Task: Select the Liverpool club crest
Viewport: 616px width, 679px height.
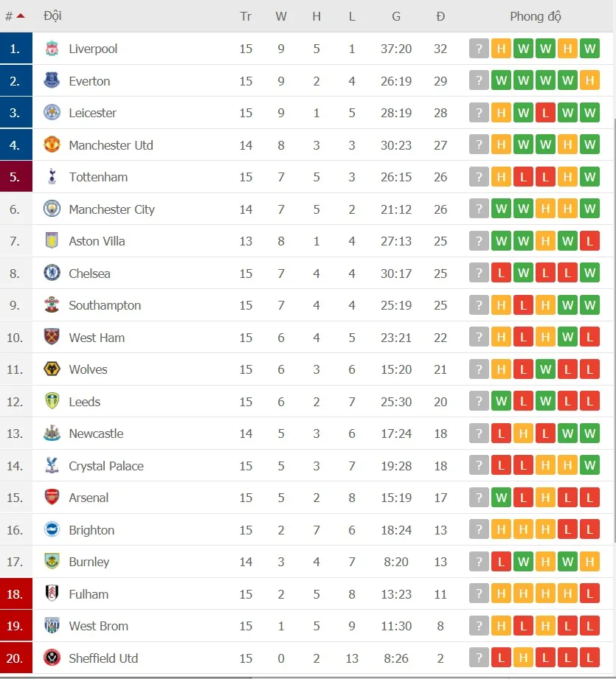Action: tap(52, 49)
